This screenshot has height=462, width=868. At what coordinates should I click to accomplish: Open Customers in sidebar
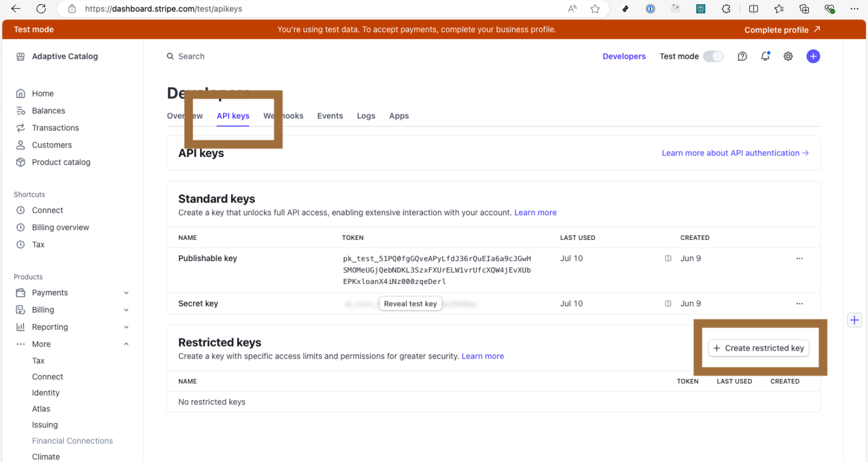tap(51, 145)
